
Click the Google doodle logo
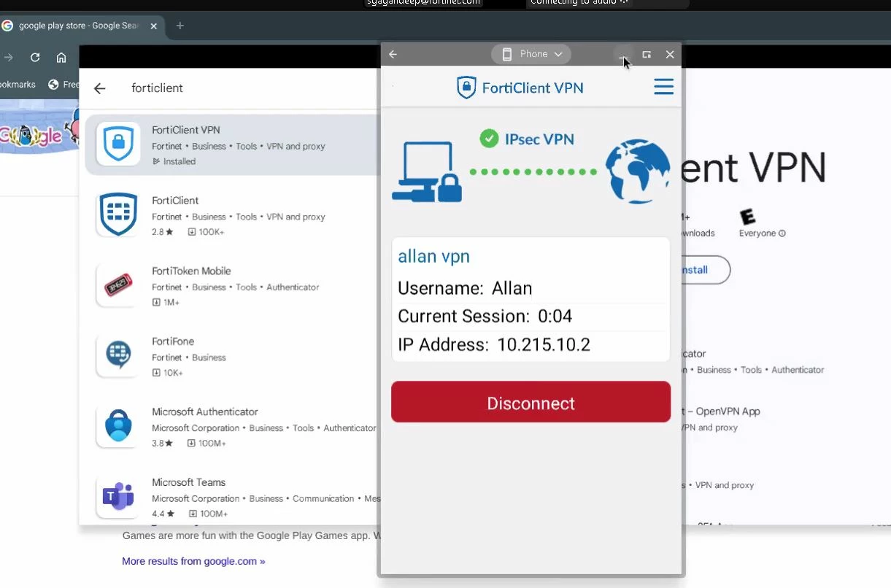(39, 131)
